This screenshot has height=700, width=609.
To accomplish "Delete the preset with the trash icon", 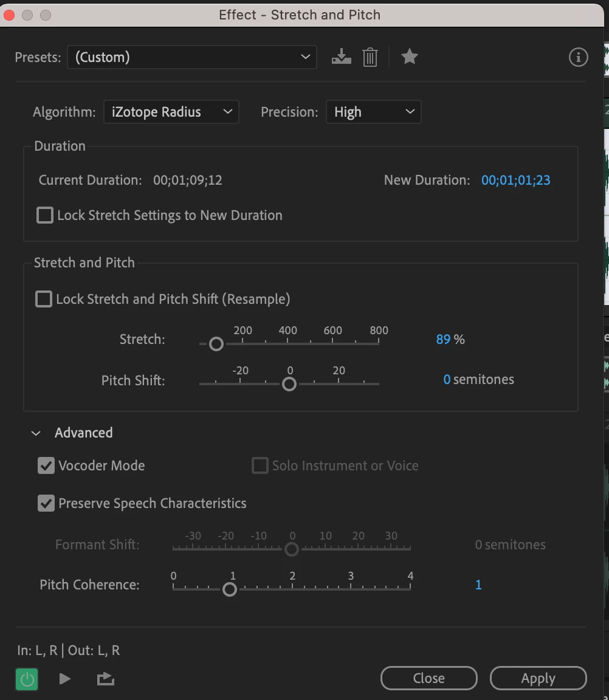I will [370, 57].
